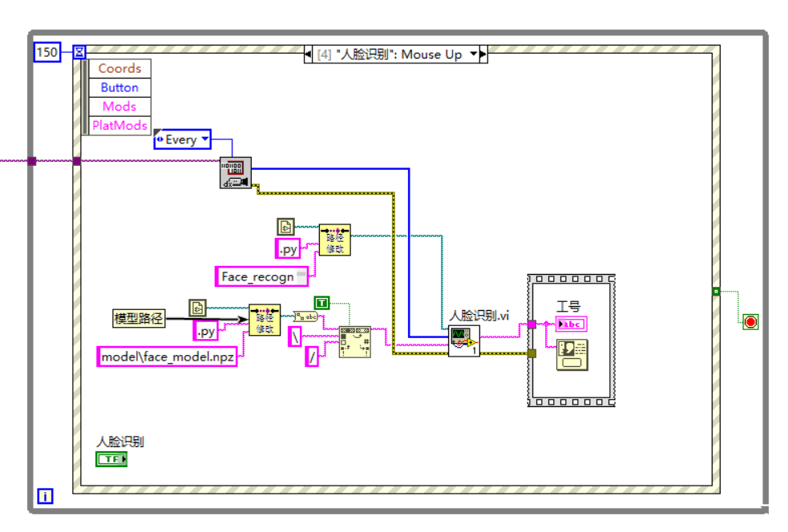Select Coords in the event data node
This screenshot has height=532, width=788.
(x=119, y=68)
